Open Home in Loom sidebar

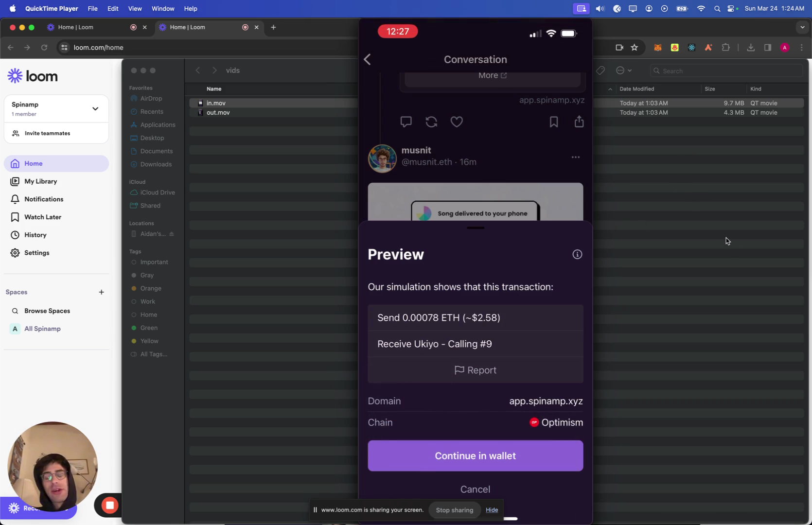coord(56,163)
